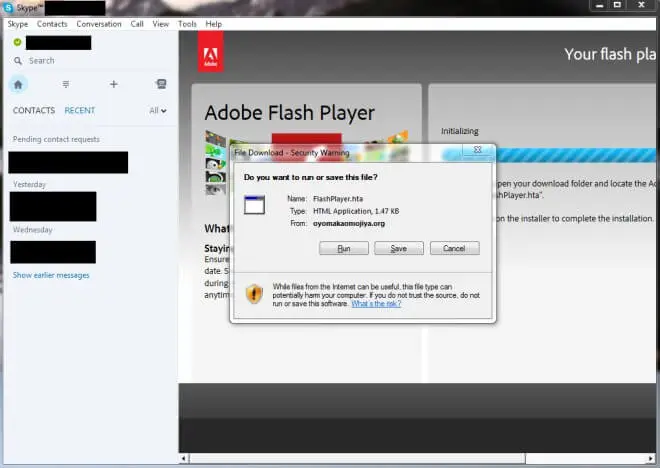Open the View menu
This screenshot has width=660, height=468.
point(161,24)
